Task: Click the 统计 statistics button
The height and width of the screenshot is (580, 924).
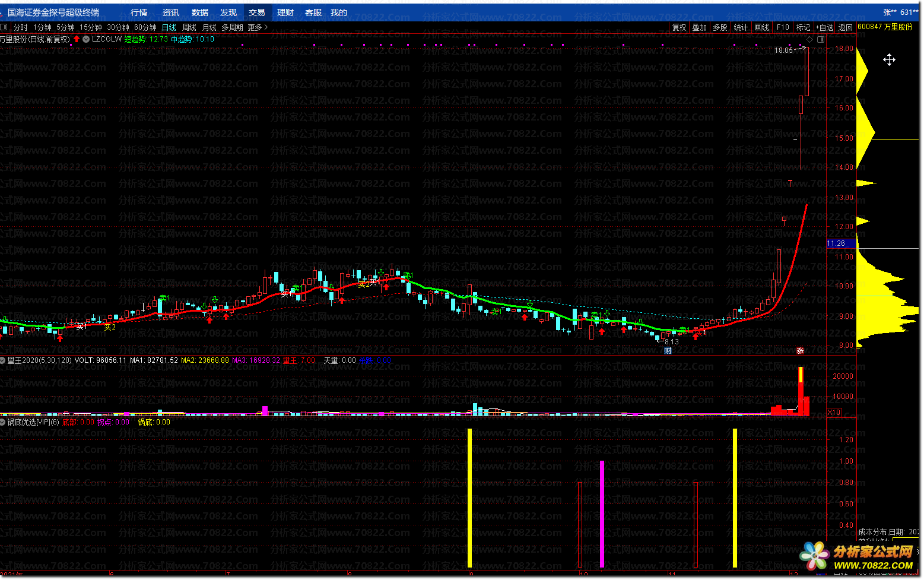Action: 741,27
